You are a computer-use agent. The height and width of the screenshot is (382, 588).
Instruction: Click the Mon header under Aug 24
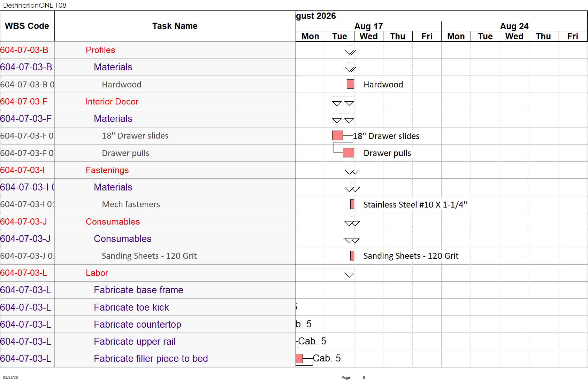(x=456, y=36)
